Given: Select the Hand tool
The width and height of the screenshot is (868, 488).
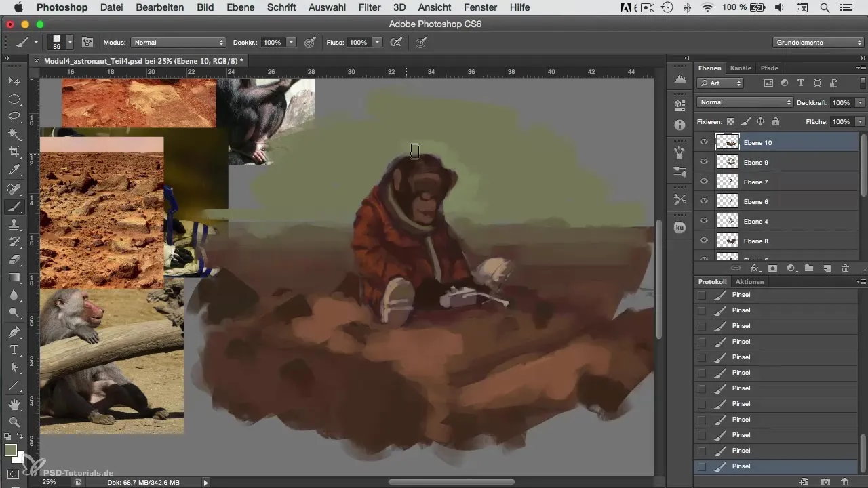Looking at the screenshot, I should click(x=14, y=405).
